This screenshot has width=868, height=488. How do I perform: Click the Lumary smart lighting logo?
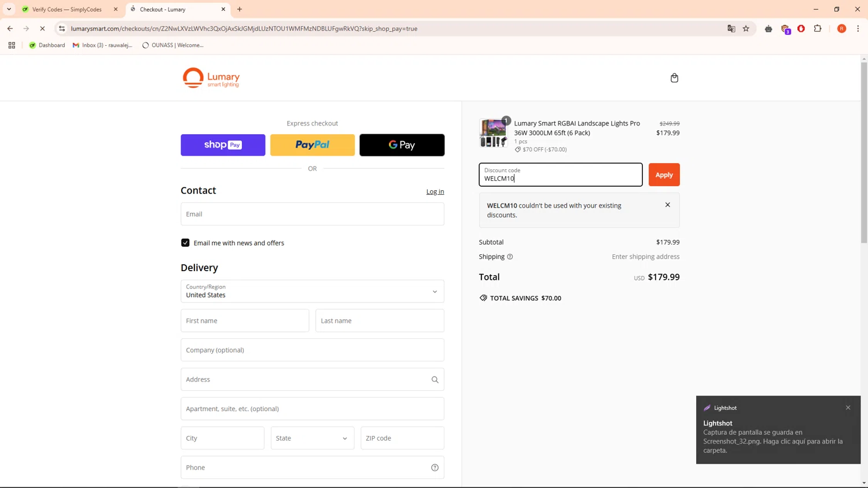(211, 77)
